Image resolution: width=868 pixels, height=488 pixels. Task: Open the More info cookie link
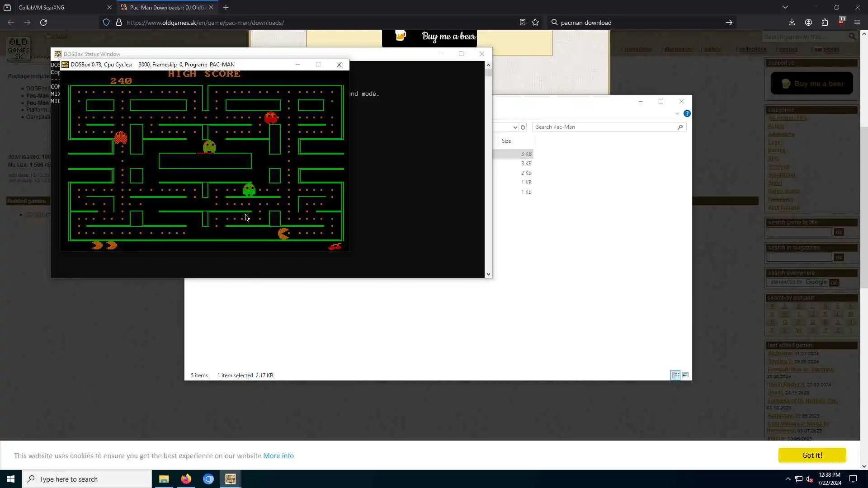(x=278, y=455)
